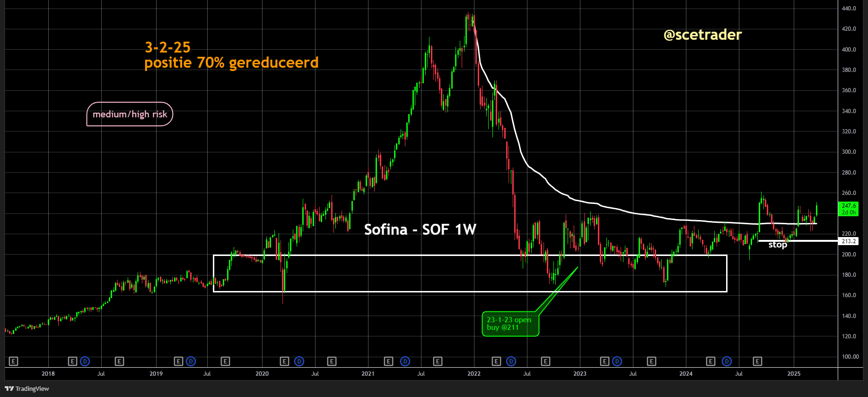
Task: Click the earnings E marker before 2018
Action: 13,362
